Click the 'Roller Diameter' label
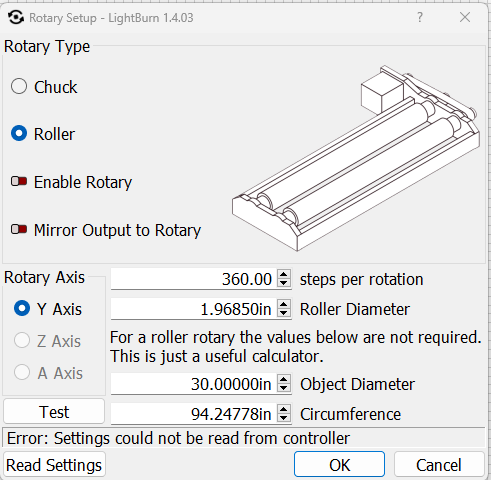This screenshot has width=491, height=480. [355, 309]
